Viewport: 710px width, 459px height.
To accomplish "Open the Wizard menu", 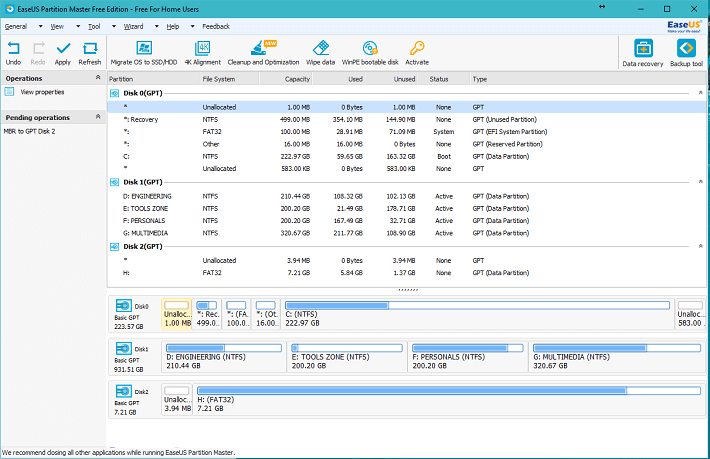I will point(134,27).
